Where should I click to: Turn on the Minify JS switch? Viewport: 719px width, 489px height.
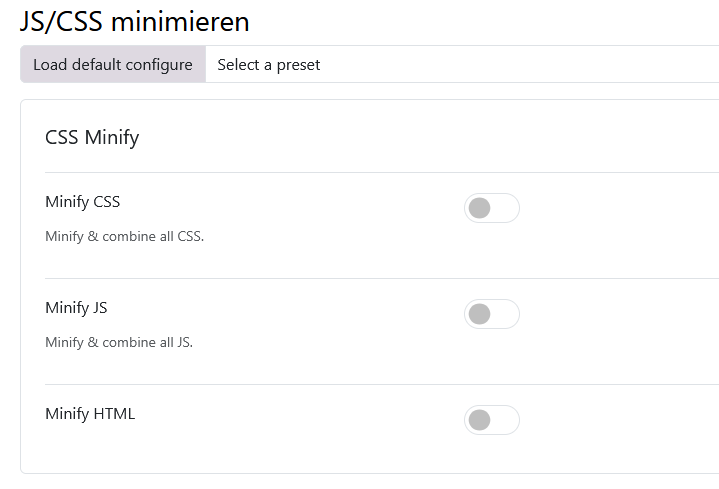tap(492, 314)
